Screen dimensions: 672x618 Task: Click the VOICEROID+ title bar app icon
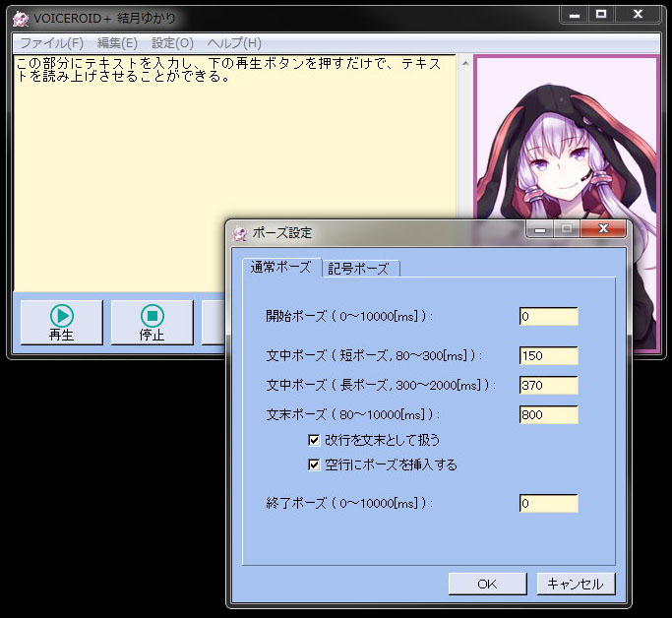point(20,18)
